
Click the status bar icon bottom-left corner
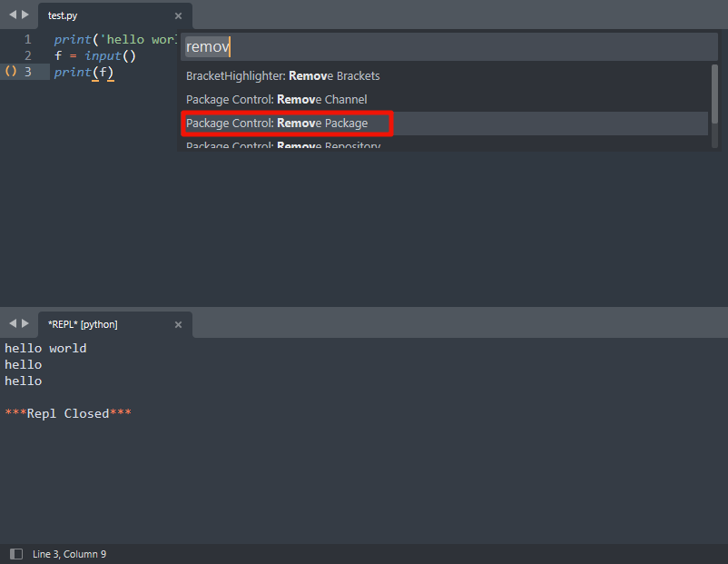pyautogui.click(x=15, y=553)
